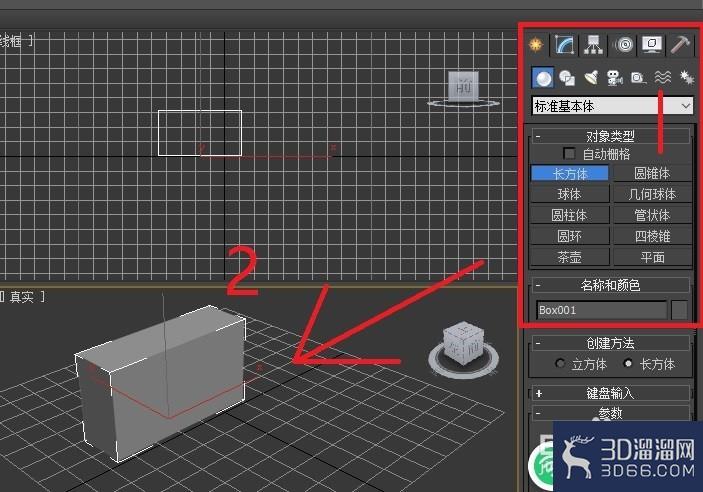Enable the 自动栅格 checkbox
This screenshot has height=492, width=703.
569,154
